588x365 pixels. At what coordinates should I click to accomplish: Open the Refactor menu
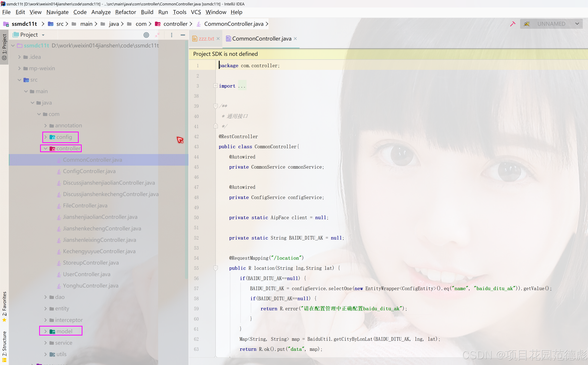click(125, 12)
